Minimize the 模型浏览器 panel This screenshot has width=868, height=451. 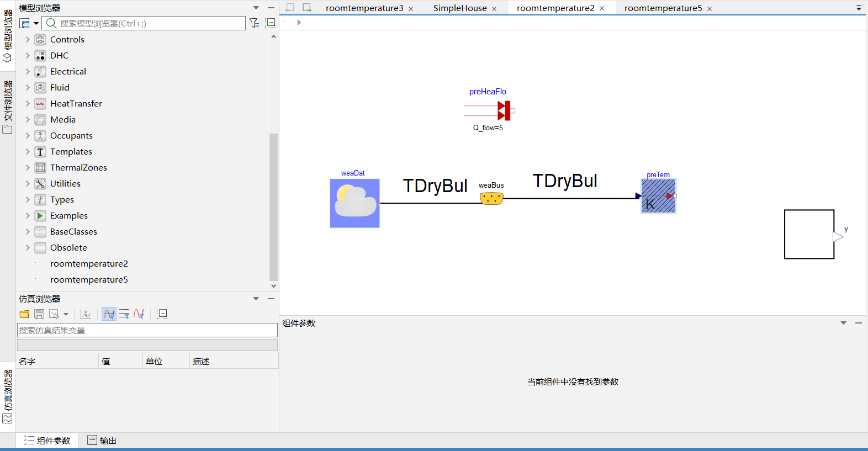271,8
